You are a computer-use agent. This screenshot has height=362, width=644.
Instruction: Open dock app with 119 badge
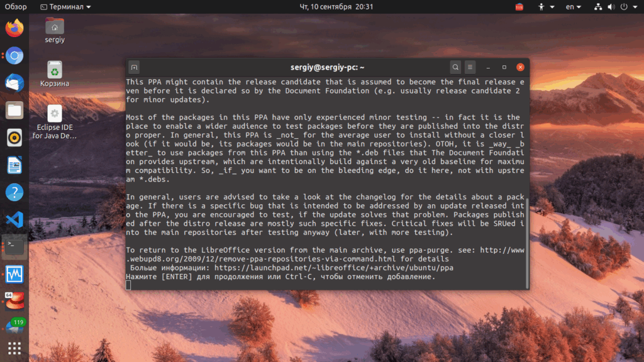14,326
